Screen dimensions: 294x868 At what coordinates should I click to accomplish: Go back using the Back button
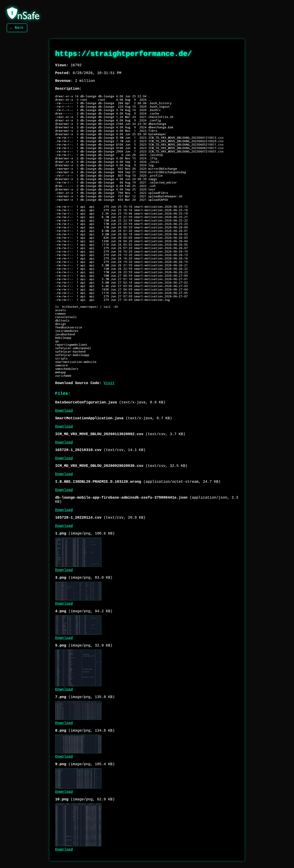(x=17, y=28)
